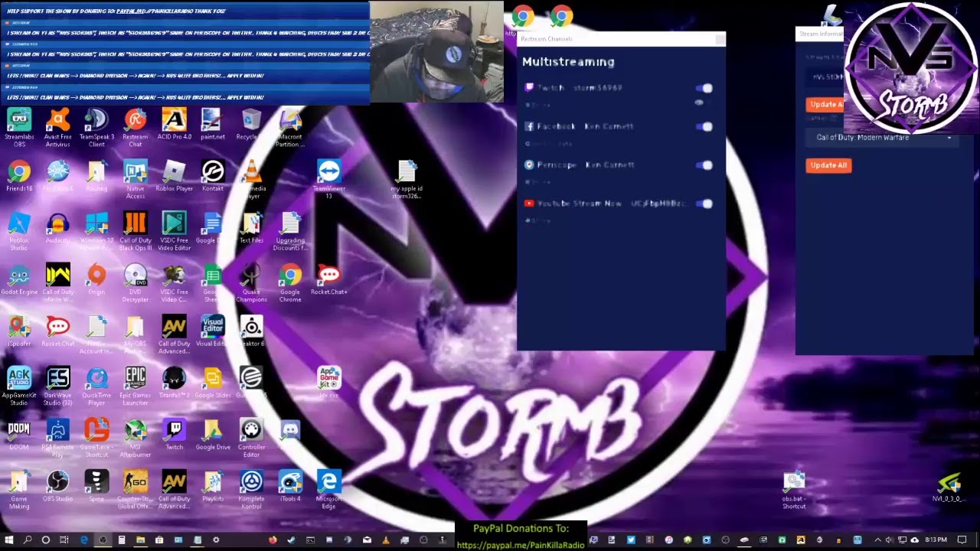Screen dimensions: 980x551
Task: Close the Restream Channels window
Action: [719, 39]
